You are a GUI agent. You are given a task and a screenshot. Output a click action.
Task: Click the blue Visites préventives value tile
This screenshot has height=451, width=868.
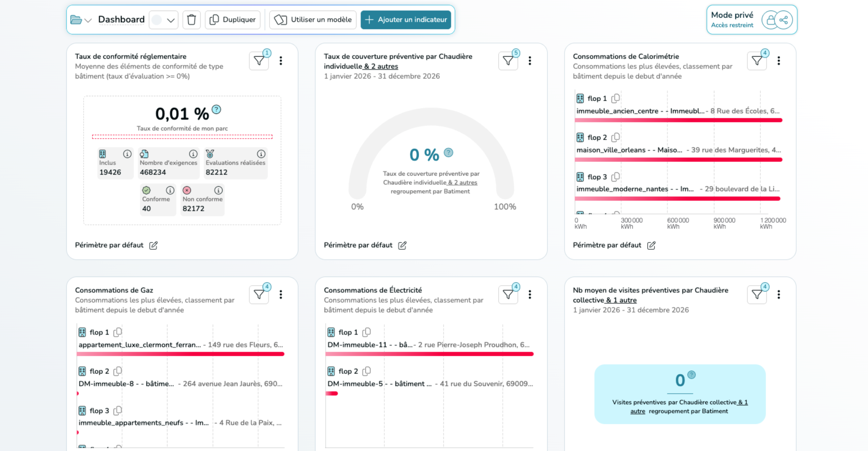pyautogui.click(x=680, y=394)
